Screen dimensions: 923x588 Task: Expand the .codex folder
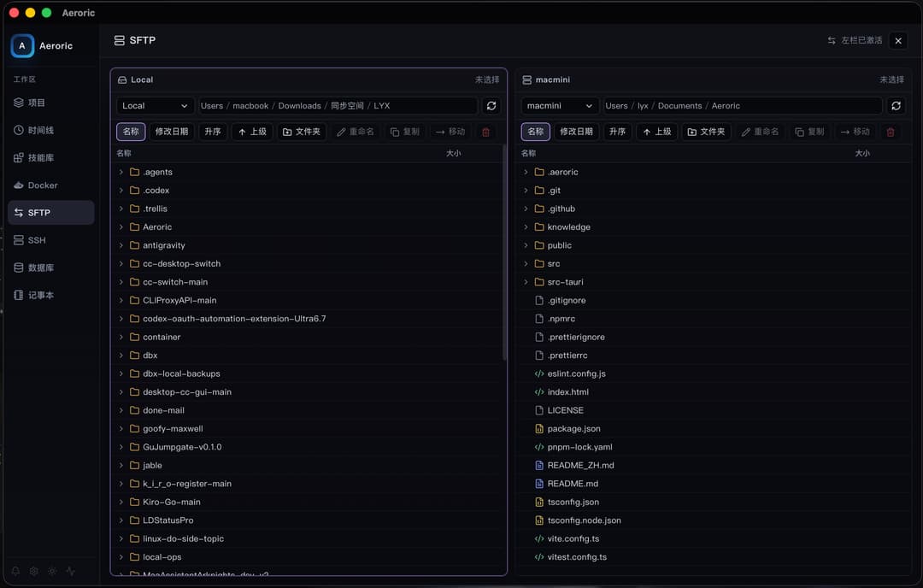tap(121, 190)
